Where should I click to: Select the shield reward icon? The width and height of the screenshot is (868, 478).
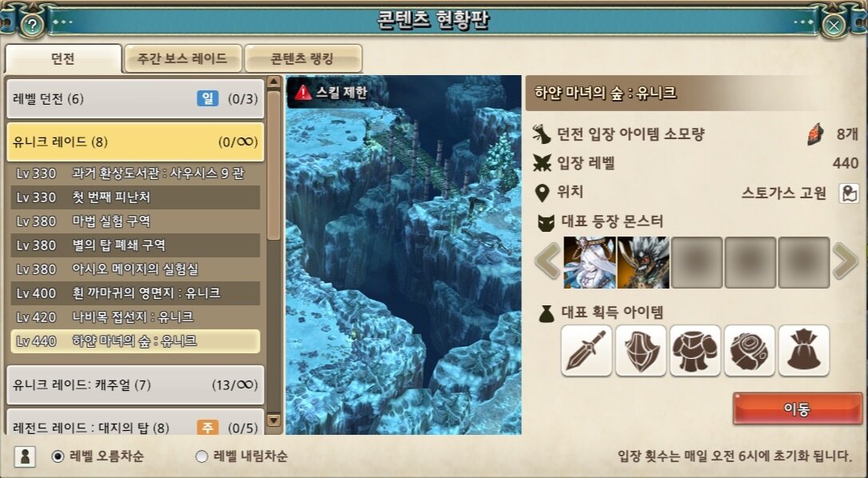pos(640,351)
